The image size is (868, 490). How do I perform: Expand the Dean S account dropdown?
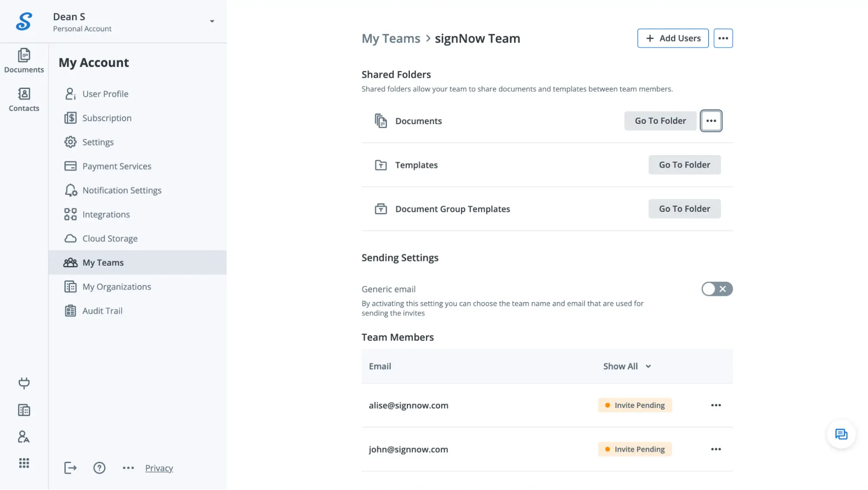click(212, 21)
